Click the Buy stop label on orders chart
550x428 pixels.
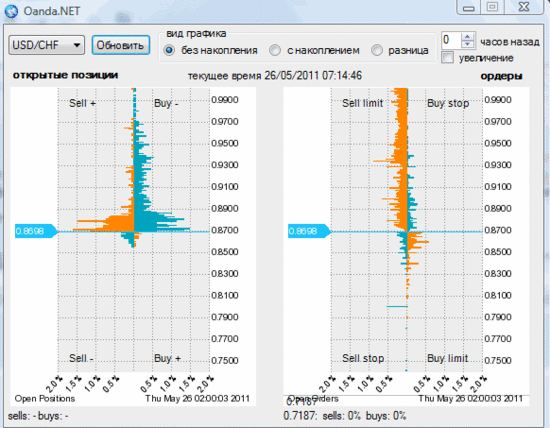448,103
